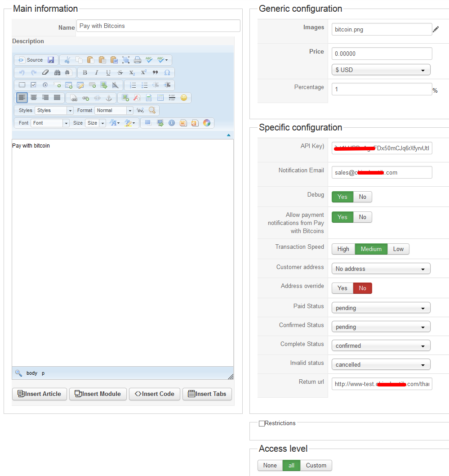The height and width of the screenshot is (476, 449).
Task: Click the Insert Code button
Action: click(x=155, y=394)
